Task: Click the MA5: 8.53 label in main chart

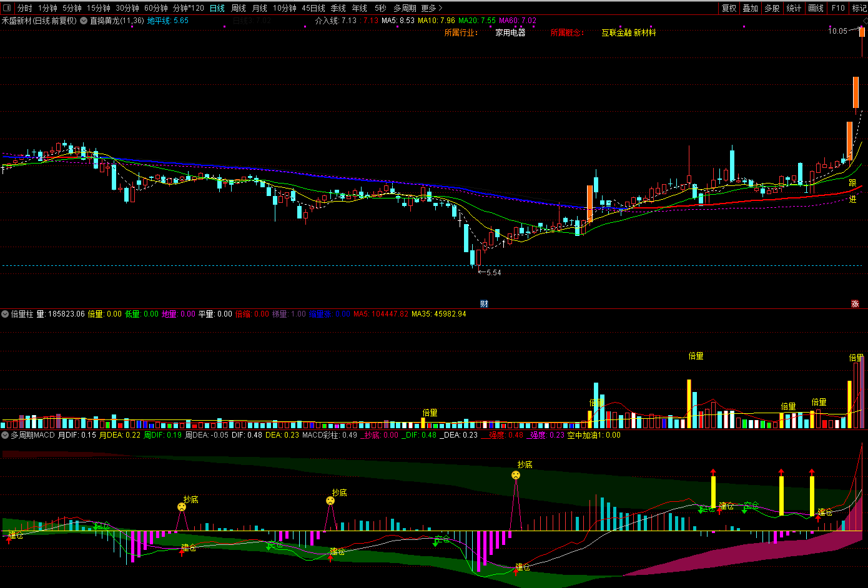Action: pyautogui.click(x=398, y=21)
